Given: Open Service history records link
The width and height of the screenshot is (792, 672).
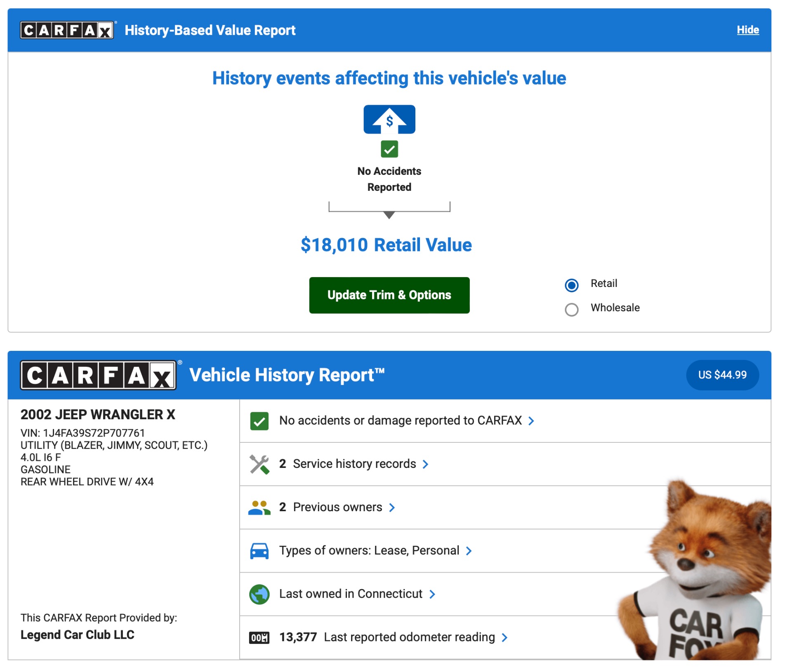Looking at the screenshot, I should tap(354, 464).
